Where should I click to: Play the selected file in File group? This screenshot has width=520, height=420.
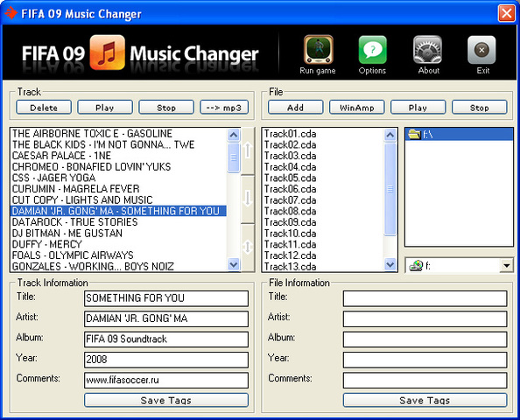click(418, 108)
